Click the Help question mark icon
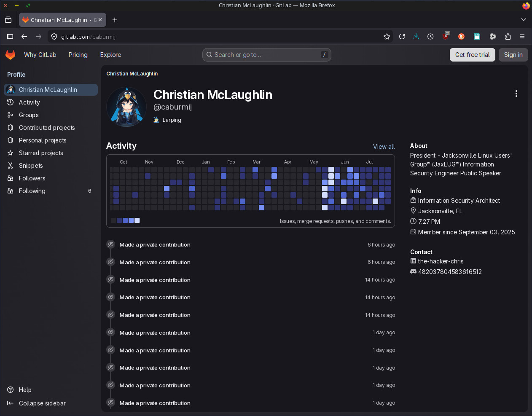 (x=11, y=390)
